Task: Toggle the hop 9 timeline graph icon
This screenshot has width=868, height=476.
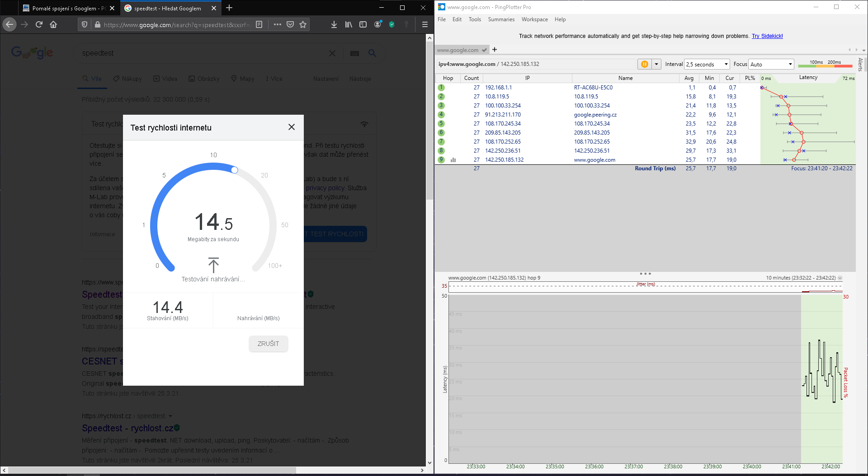Action: (453, 160)
